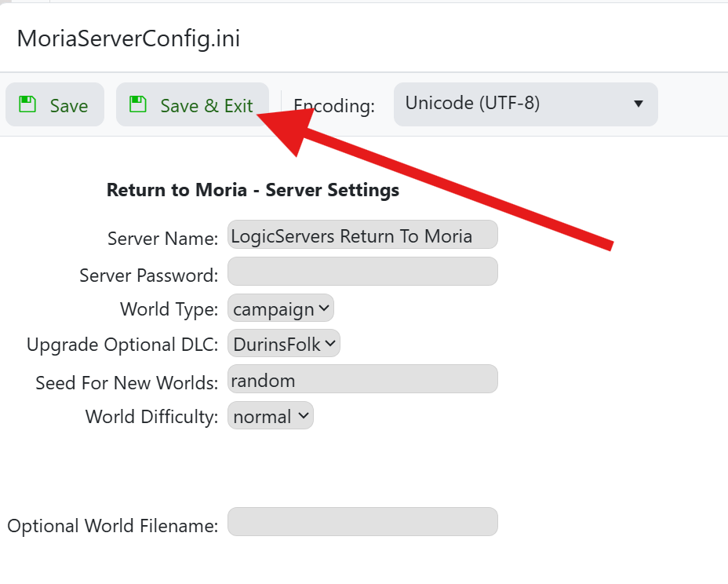Click the World Difficulty label

[151, 418]
